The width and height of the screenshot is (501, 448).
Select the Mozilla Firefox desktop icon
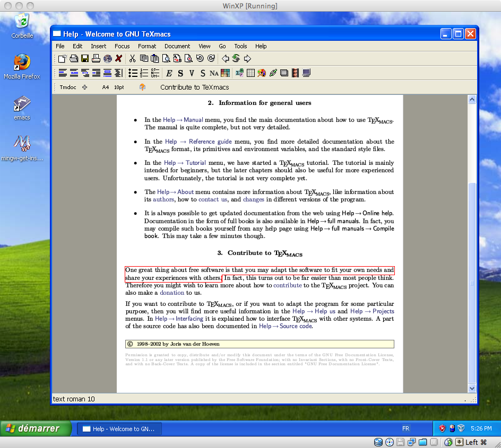[x=22, y=66]
